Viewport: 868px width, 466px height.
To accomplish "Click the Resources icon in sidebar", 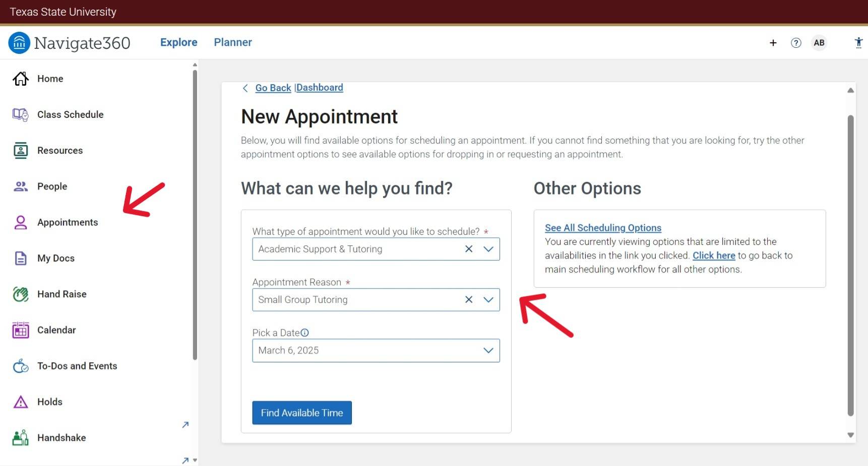I will pyautogui.click(x=21, y=151).
